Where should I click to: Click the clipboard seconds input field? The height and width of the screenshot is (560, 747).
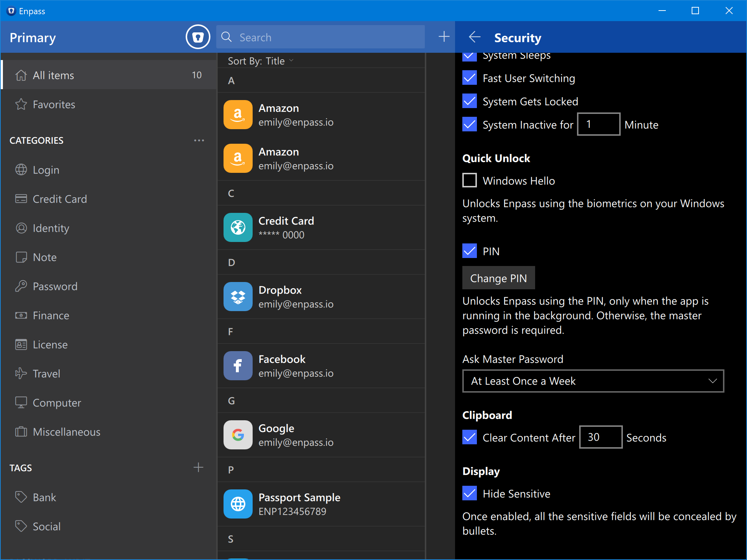pos(601,437)
